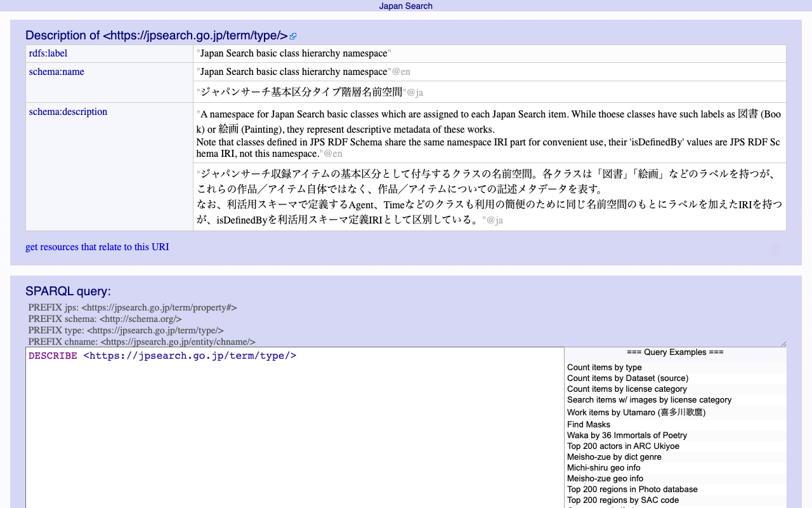Open the Japan Search header link

[405, 6]
